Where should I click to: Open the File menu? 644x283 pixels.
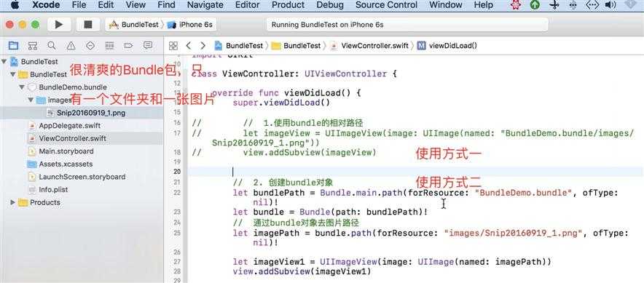pyautogui.click(x=79, y=5)
